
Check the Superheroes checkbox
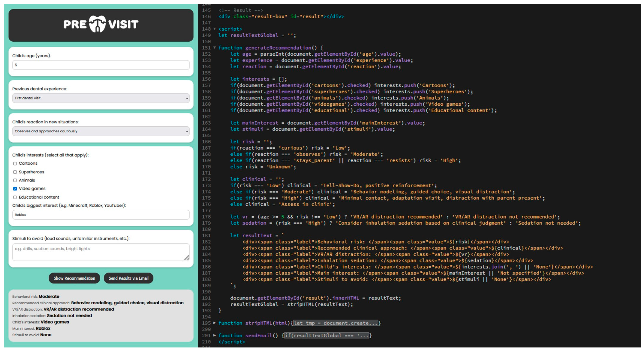coord(15,172)
